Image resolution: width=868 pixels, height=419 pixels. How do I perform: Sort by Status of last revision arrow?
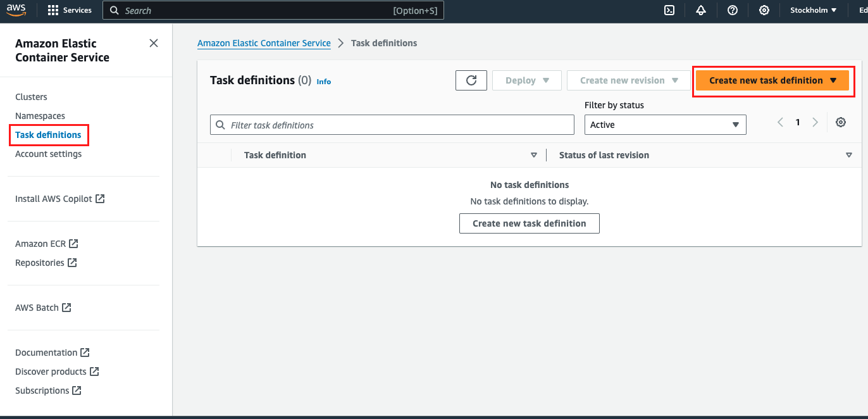tap(849, 155)
